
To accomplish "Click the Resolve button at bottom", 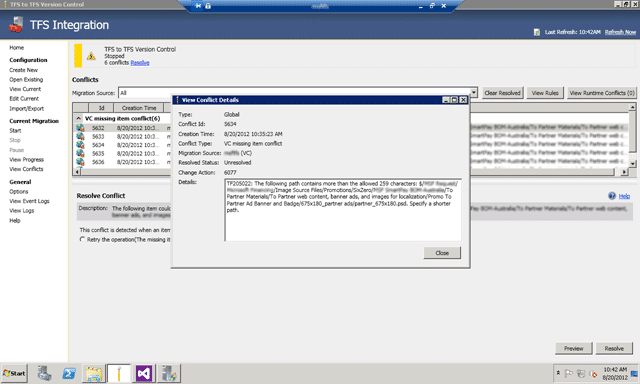I will [614, 348].
